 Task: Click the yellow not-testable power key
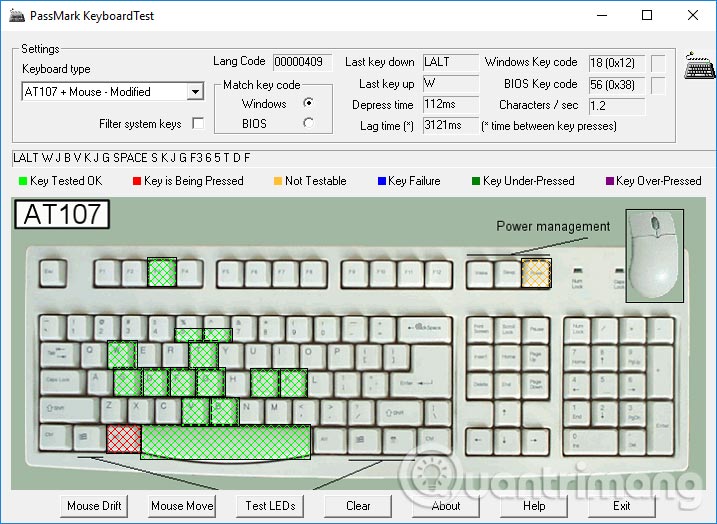coord(536,273)
